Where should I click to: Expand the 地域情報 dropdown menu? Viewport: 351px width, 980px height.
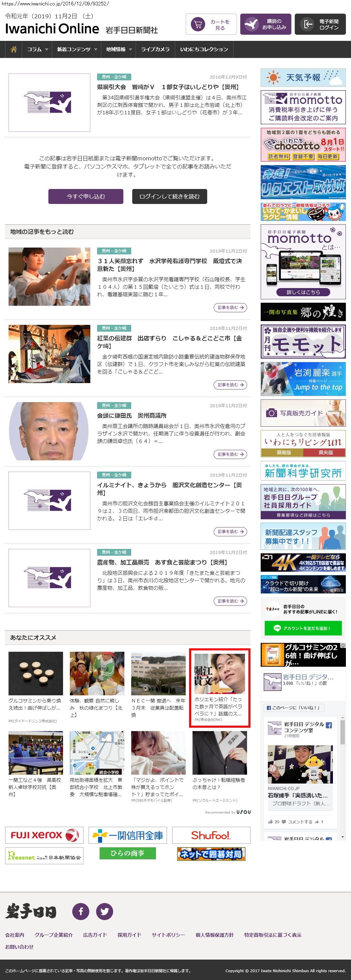tap(118, 49)
